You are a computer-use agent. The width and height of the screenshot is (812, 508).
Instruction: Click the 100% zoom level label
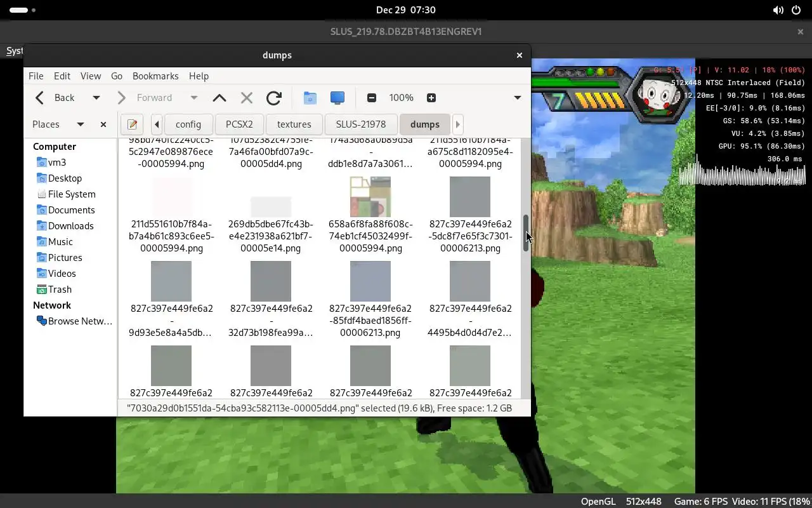tap(402, 98)
